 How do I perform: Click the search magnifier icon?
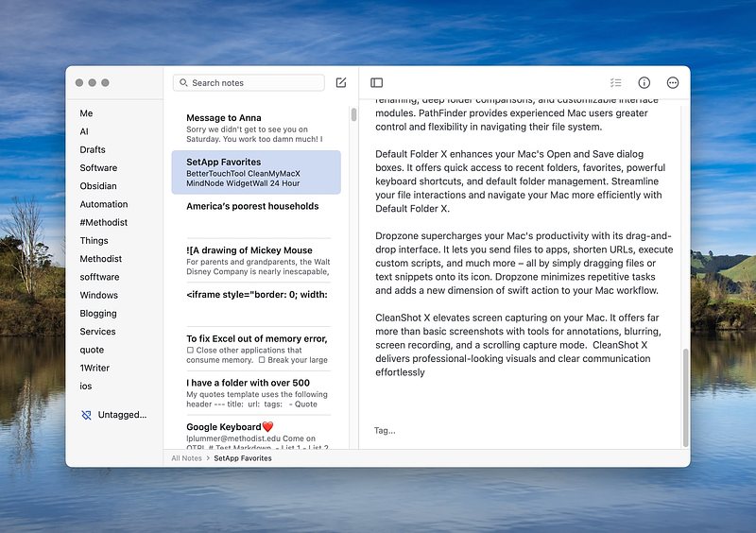183,82
